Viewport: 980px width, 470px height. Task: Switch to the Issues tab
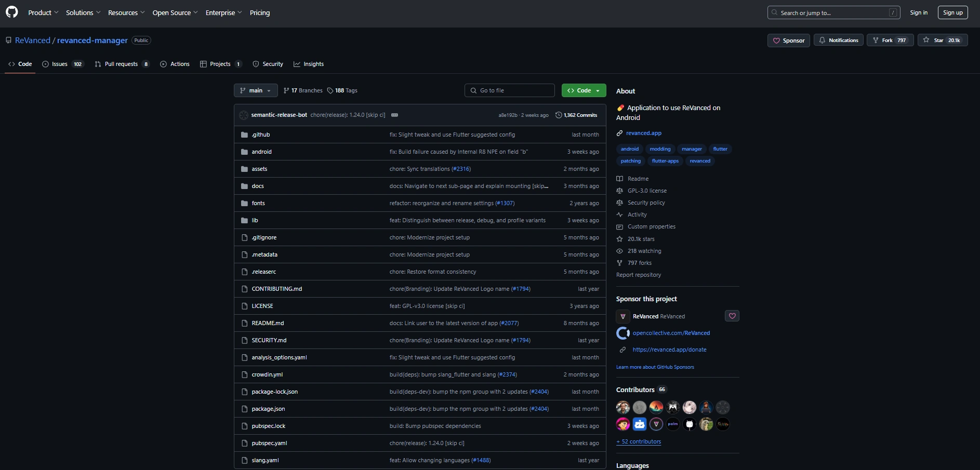(x=63, y=64)
